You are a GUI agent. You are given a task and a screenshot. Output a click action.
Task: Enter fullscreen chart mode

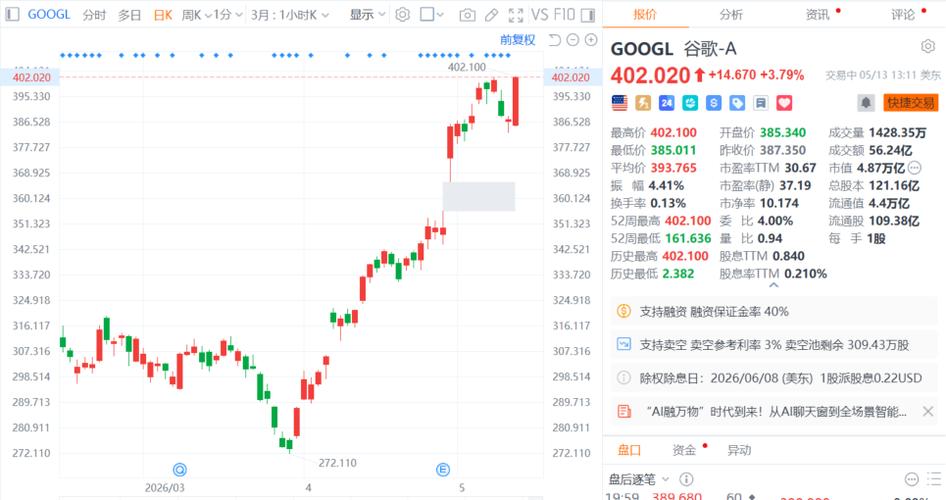[x=516, y=15]
